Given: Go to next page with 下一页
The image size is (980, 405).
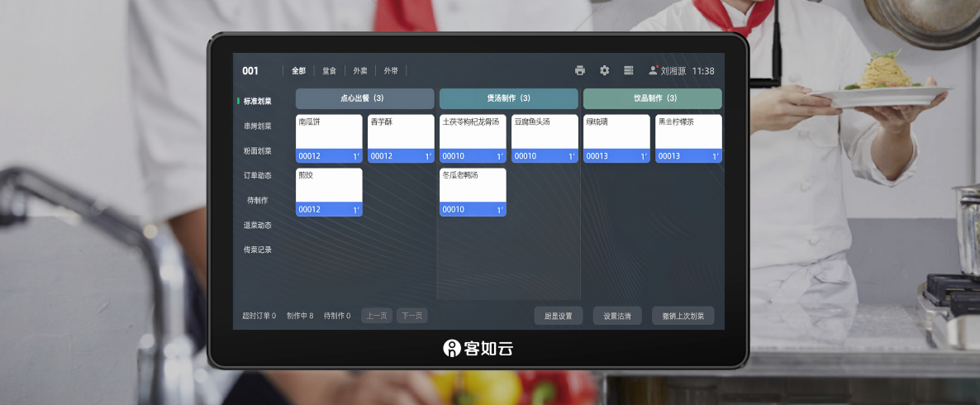Looking at the screenshot, I should click(412, 316).
